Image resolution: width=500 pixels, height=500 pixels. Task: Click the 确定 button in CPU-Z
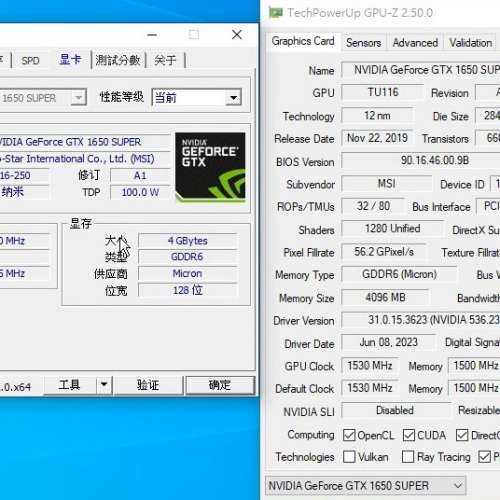220,385
